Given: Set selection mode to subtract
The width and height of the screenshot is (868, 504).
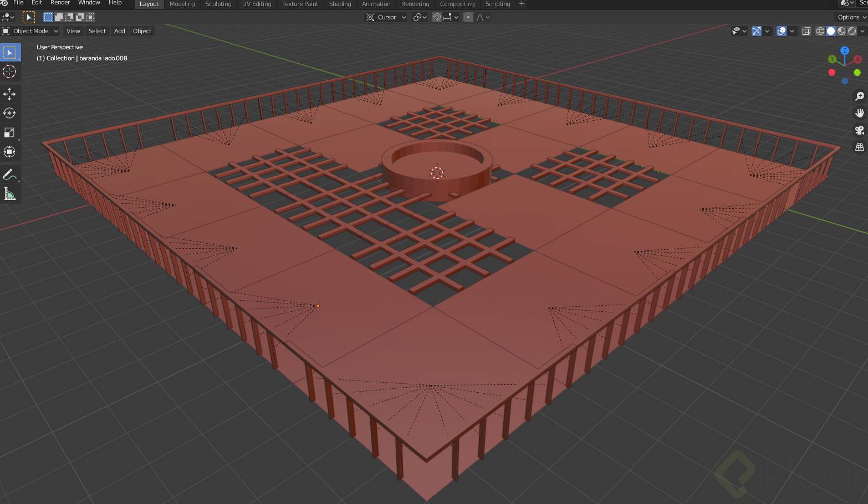Looking at the screenshot, I should pos(69,17).
